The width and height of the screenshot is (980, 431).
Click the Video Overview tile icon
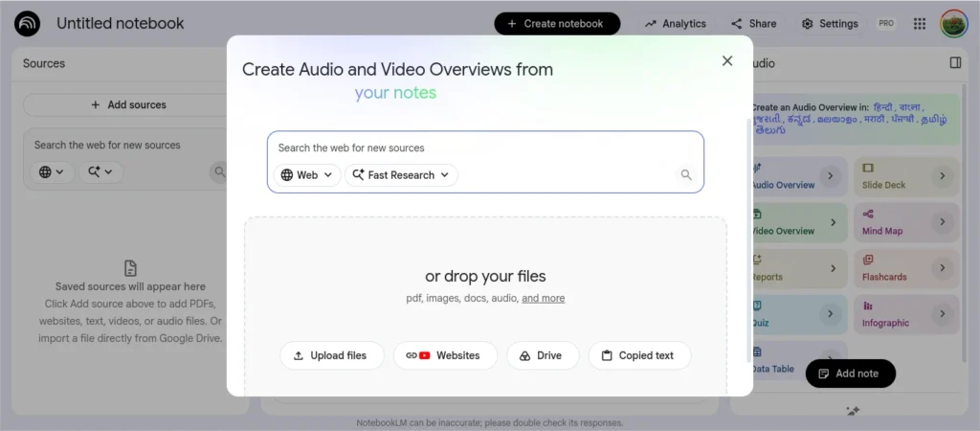tap(758, 214)
